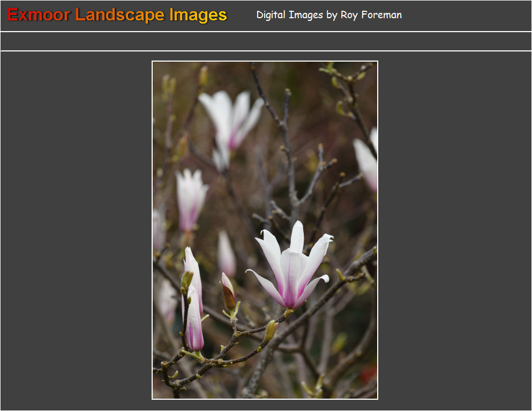Click the Exmoor Landscape Images title
Screen dimensions: 532x411
click(x=117, y=15)
